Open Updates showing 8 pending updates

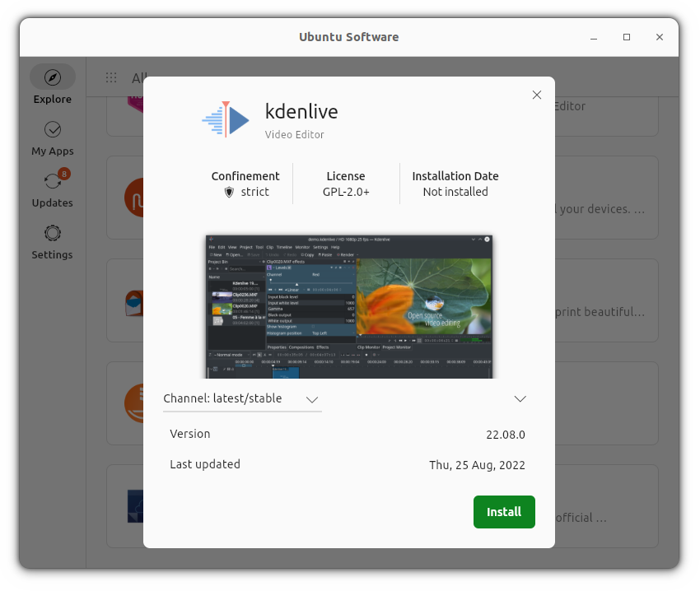click(52, 187)
